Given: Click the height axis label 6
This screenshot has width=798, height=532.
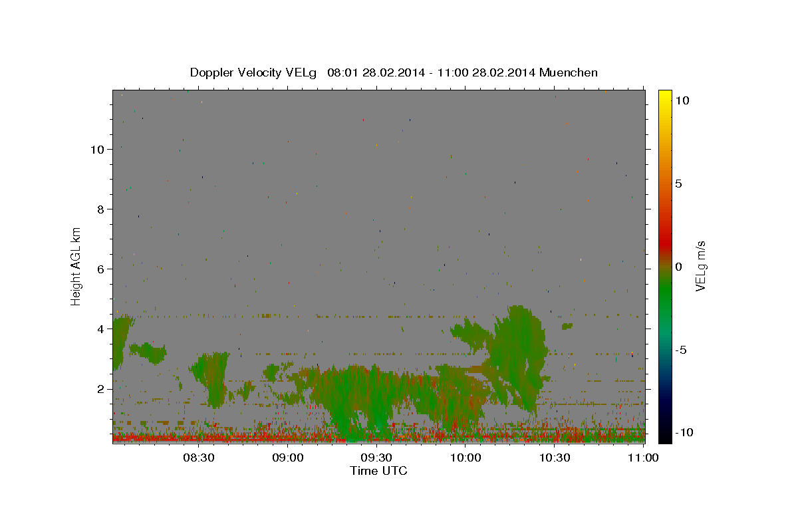Looking at the screenshot, I should pyautogui.click(x=101, y=269).
